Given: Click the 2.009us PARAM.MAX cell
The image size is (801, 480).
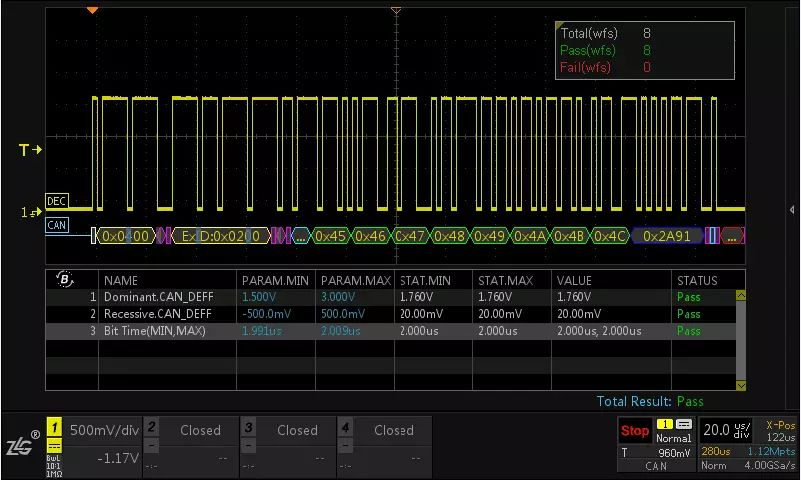Looking at the screenshot, I should 340,331.
